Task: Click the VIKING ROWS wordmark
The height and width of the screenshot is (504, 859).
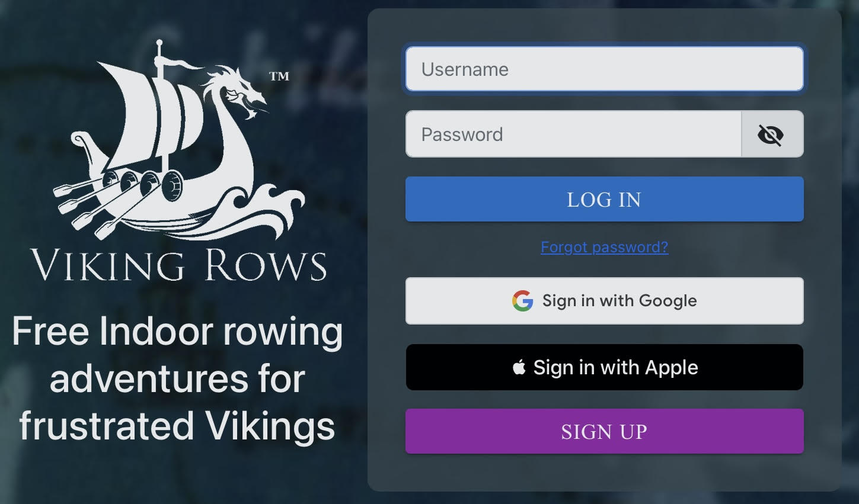Action: [178, 265]
